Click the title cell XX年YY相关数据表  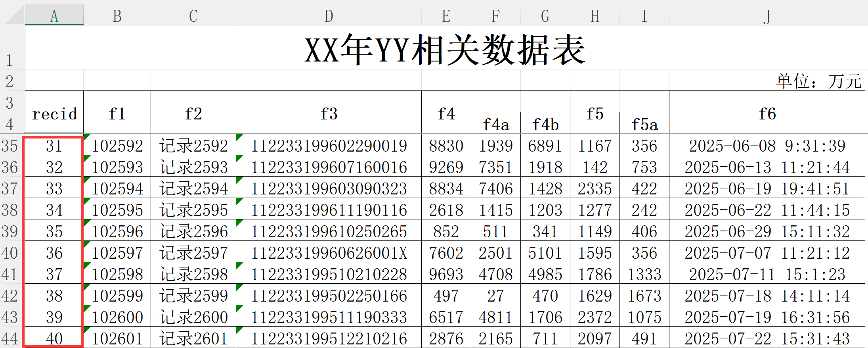click(x=445, y=49)
